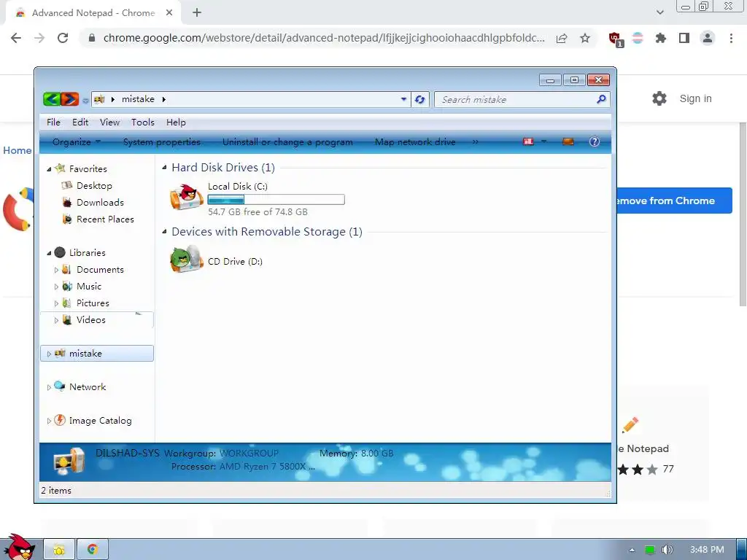Click System properties in command bar
The image size is (747, 560).
tap(161, 142)
